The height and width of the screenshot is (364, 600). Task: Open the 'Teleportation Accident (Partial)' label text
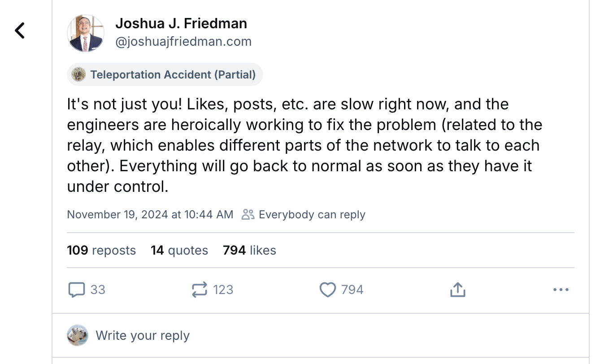[x=173, y=74]
